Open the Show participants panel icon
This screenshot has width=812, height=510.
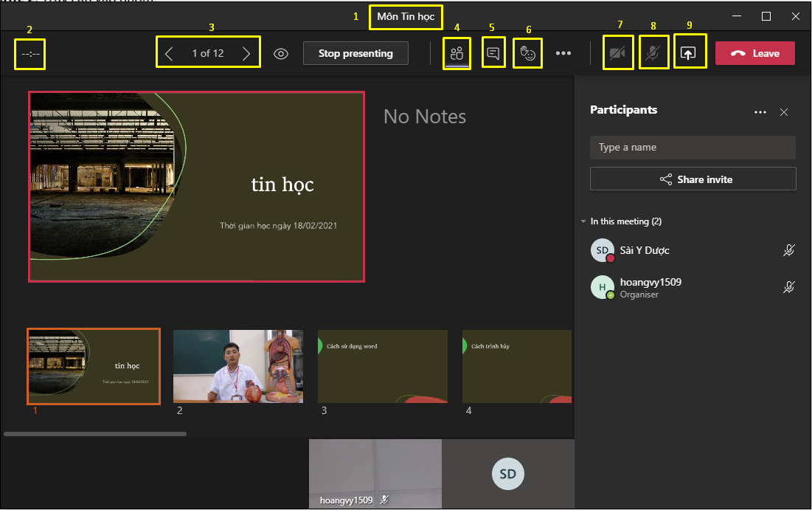[457, 54]
